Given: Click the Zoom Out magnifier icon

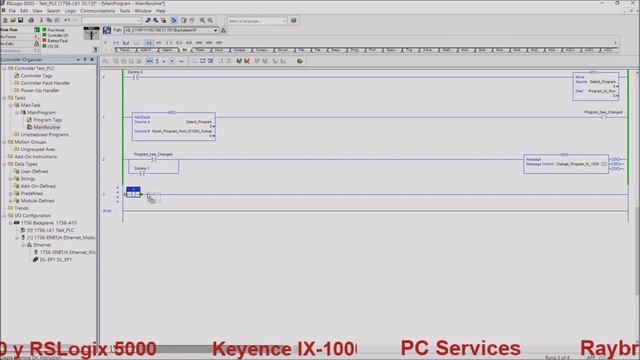Looking at the screenshot, I should [210, 20].
